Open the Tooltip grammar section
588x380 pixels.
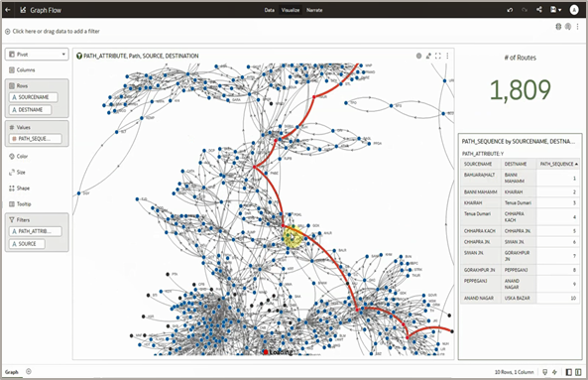pos(20,204)
